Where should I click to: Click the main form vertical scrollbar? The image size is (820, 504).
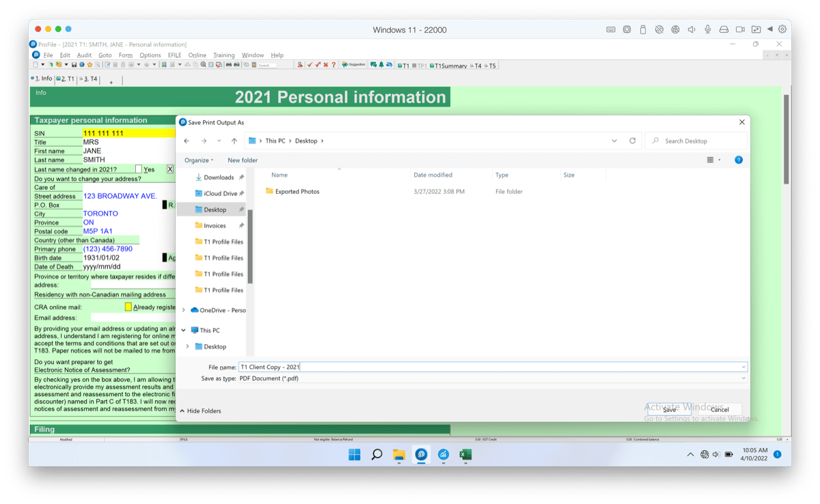(787, 140)
